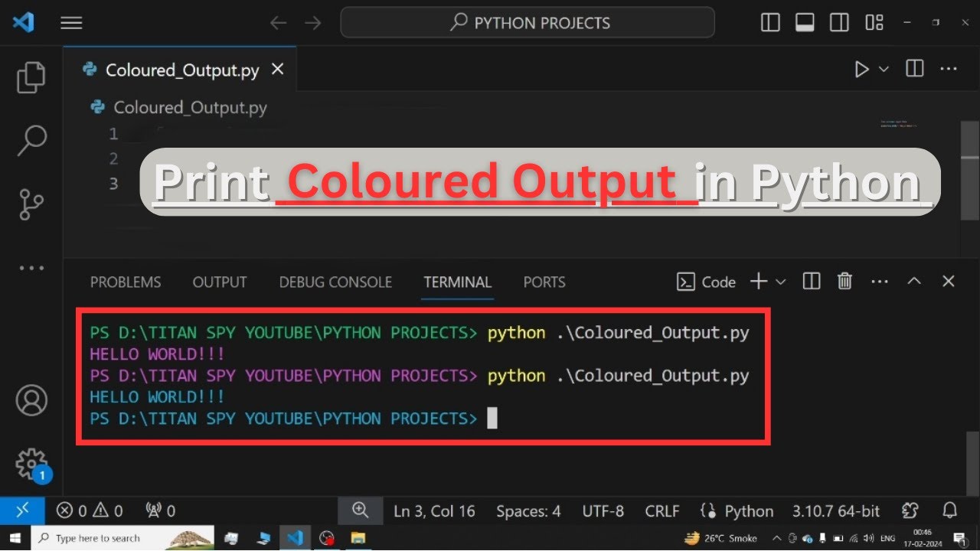Run the Python file with play button
This screenshot has width=980, height=551.
tap(862, 70)
